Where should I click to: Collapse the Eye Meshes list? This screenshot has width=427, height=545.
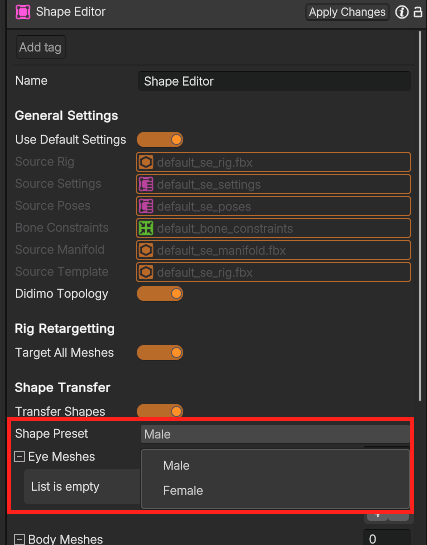pos(19,457)
